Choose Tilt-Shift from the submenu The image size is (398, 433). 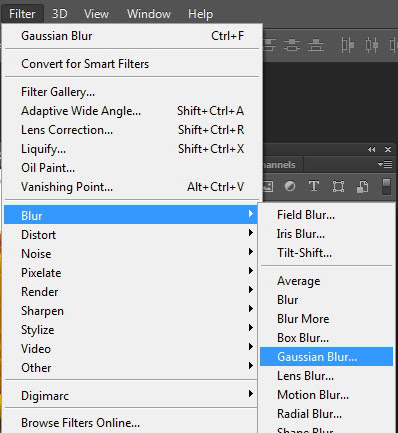tap(326, 253)
